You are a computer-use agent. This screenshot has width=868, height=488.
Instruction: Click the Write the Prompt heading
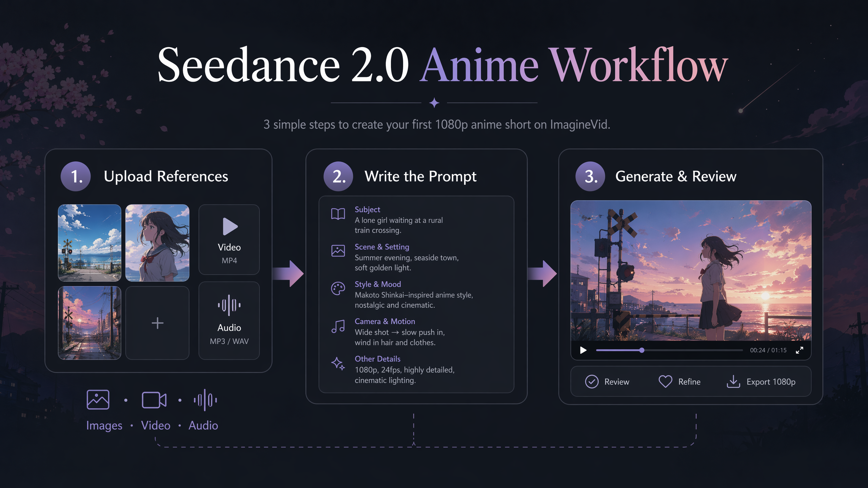420,177
